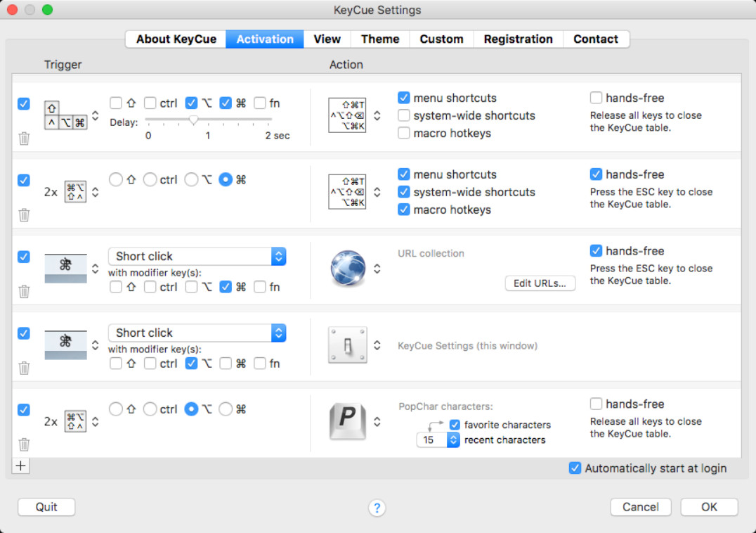Click the "2 sec" Delay scale label
Image resolution: width=756 pixels, height=533 pixels.
click(278, 136)
